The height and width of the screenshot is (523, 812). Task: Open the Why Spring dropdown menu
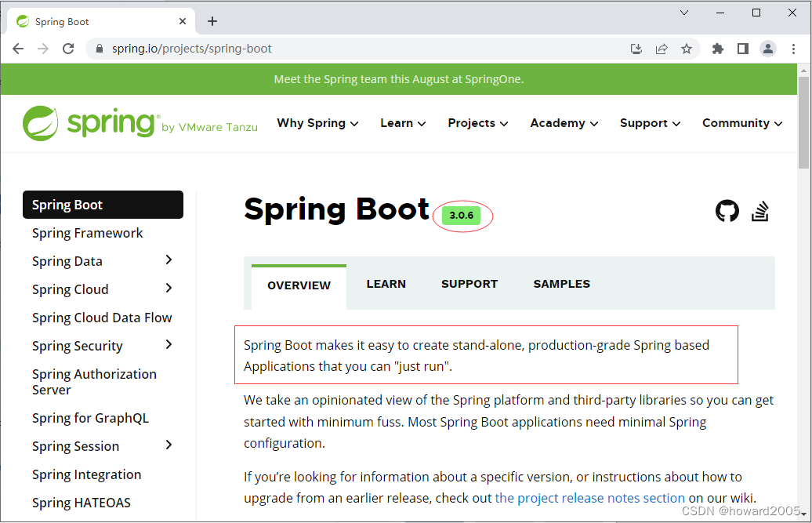(317, 123)
